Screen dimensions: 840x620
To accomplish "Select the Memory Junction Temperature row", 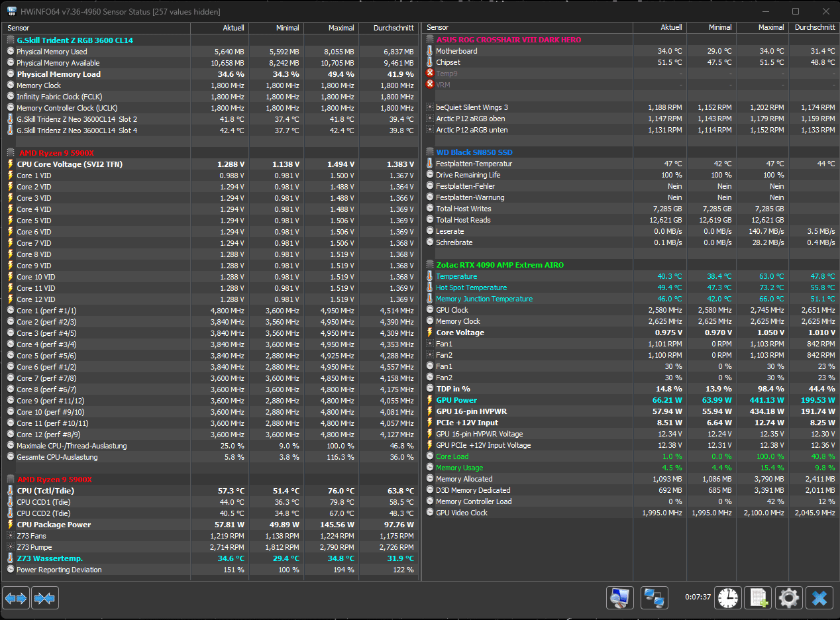I will pos(631,299).
